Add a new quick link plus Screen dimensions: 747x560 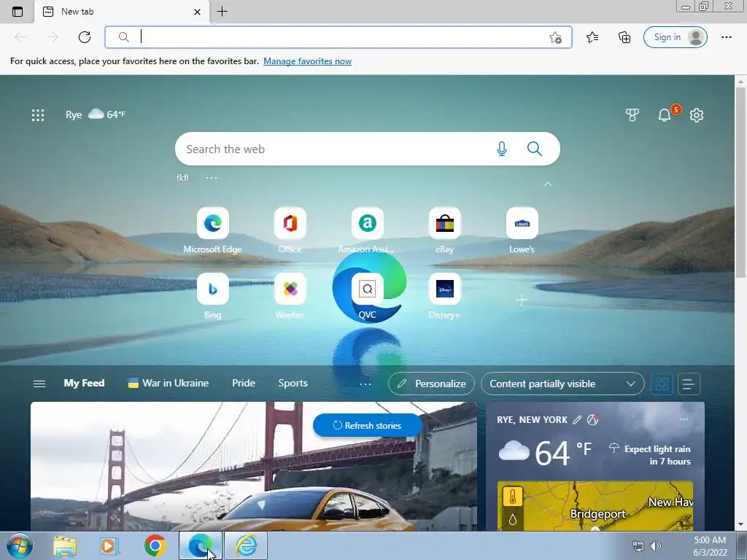coord(522,300)
